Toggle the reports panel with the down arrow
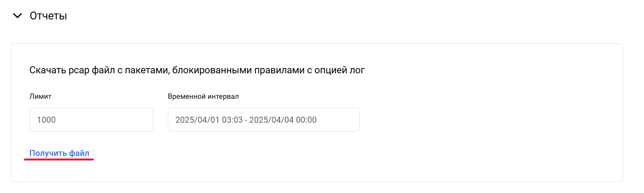644x193 pixels. point(18,16)
